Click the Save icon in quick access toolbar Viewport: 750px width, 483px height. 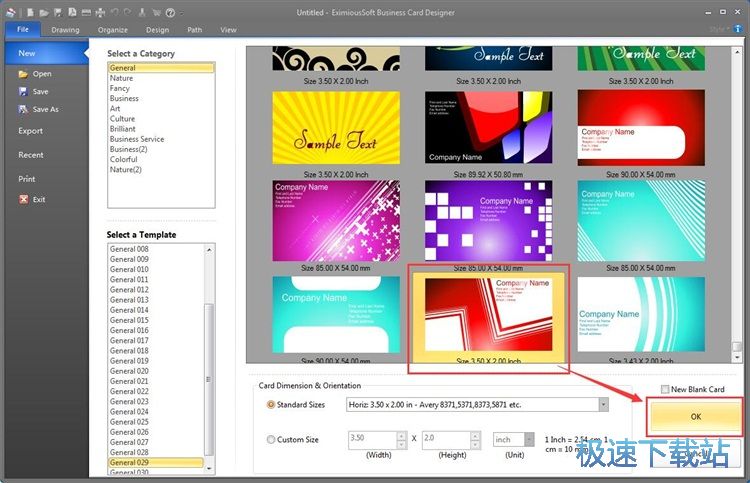coord(58,12)
